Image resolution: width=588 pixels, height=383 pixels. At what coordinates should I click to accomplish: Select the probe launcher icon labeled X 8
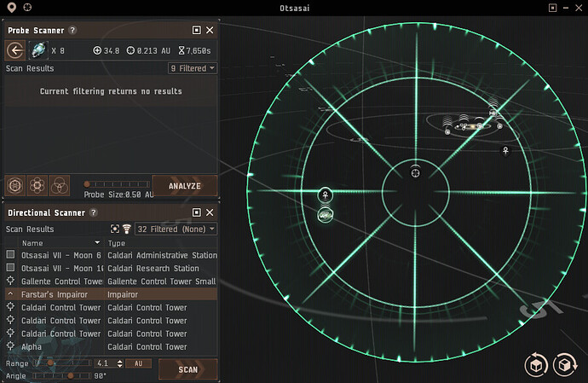click(x=38, y=50)
